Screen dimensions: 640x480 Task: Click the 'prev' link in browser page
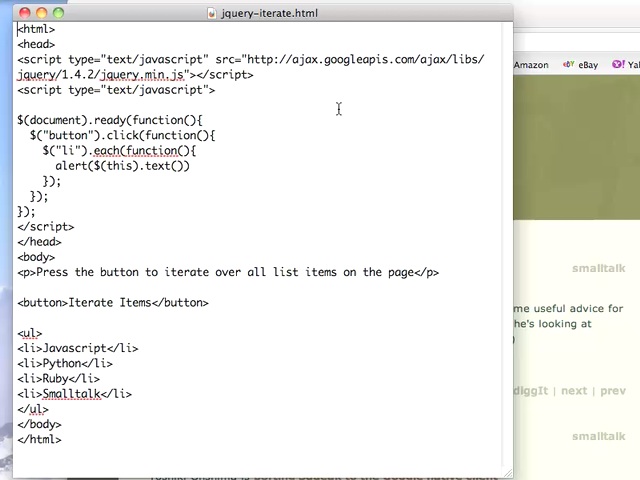(613, 391)
